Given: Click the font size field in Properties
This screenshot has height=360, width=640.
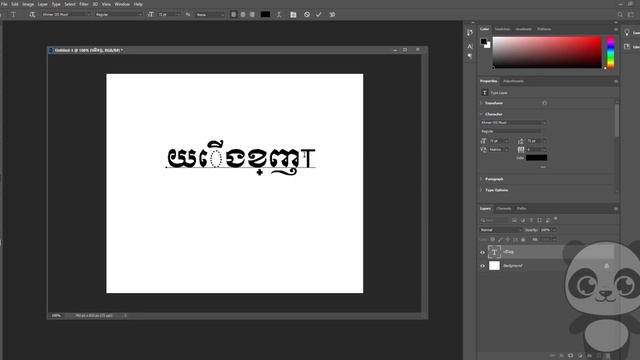Looking at the screenshot, I should [498, 141].
